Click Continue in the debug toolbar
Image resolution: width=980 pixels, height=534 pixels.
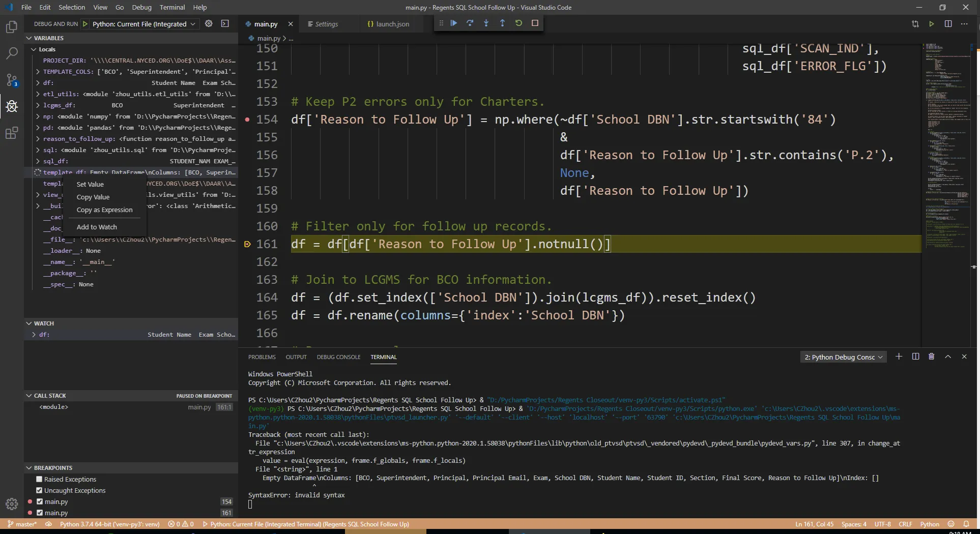point(453,23)
